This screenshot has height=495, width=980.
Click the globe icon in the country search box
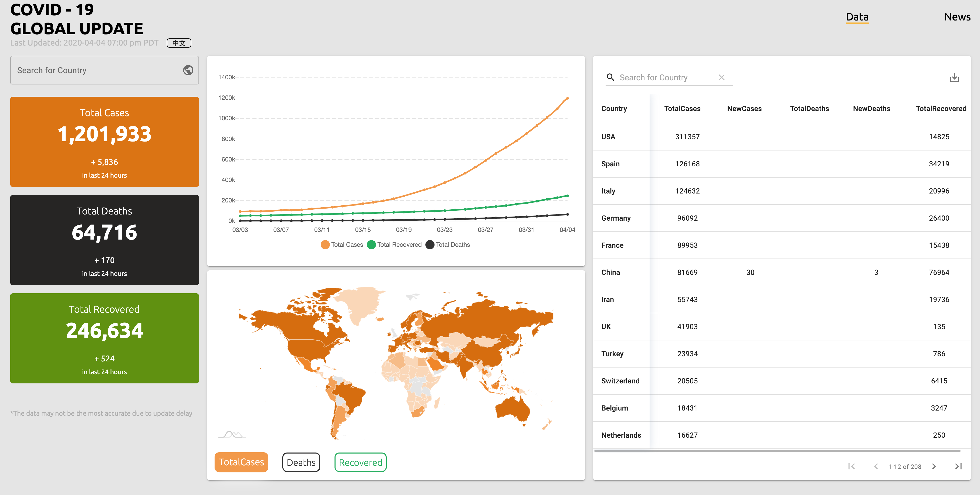188,70
